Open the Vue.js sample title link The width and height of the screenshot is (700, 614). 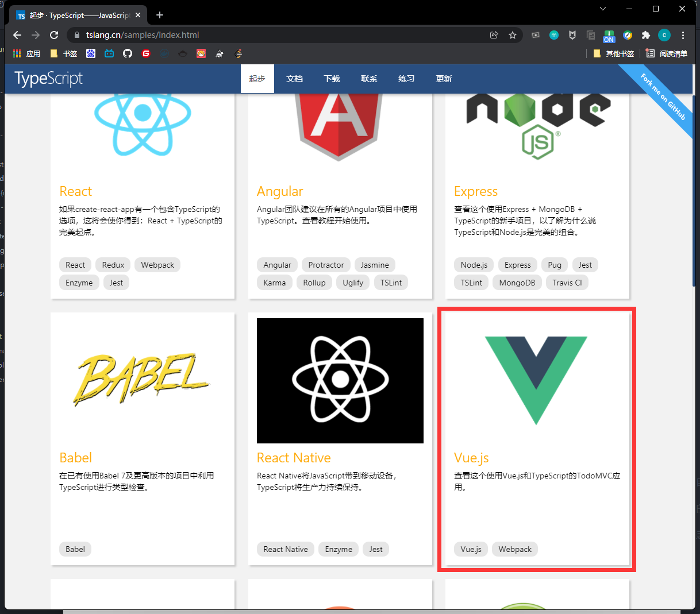[x=471, y=458]
